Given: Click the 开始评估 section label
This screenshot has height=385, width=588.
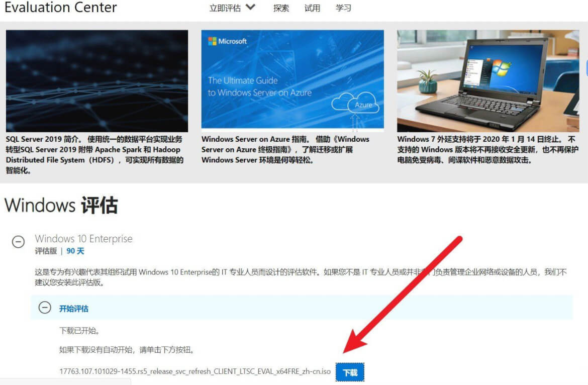Looking at the screenshot, I should coord(74,309).
